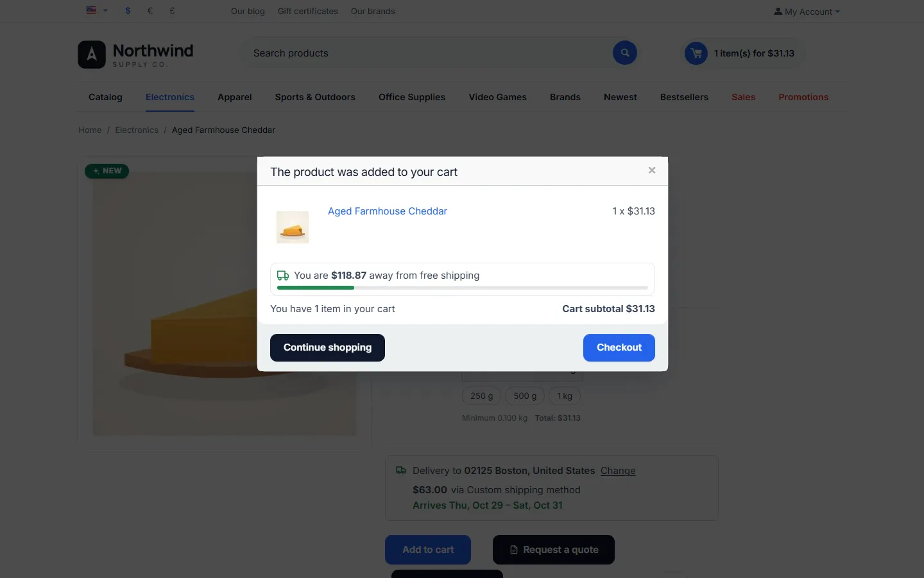Select the 1 kg weight option
Image resolution: width=924 pixels, height=578 pixels.
click(565, 396)
